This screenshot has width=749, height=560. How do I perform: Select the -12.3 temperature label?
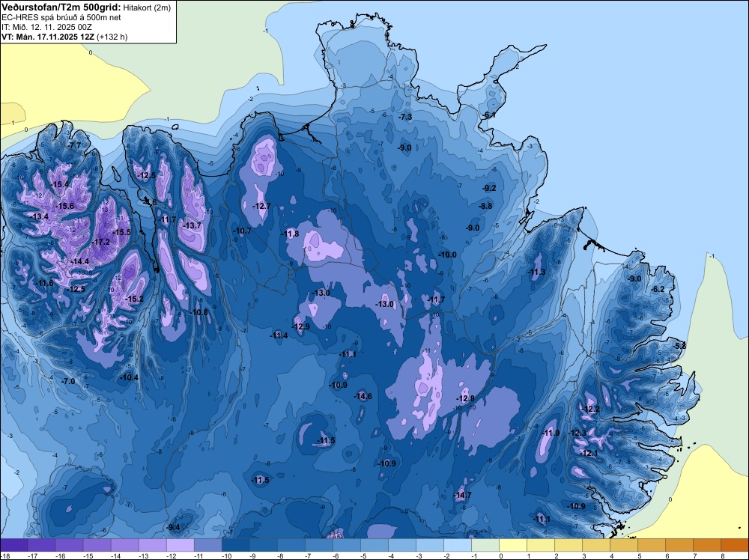(577, 433)
